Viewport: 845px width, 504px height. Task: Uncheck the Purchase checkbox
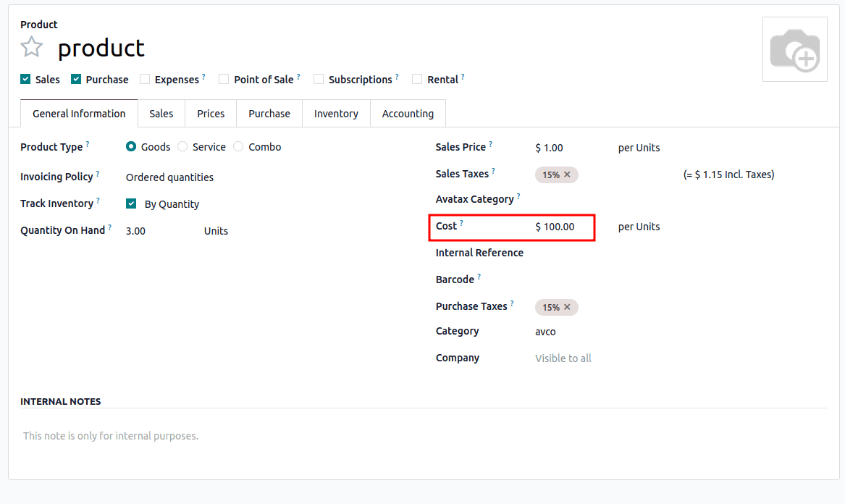pos(76,79)
